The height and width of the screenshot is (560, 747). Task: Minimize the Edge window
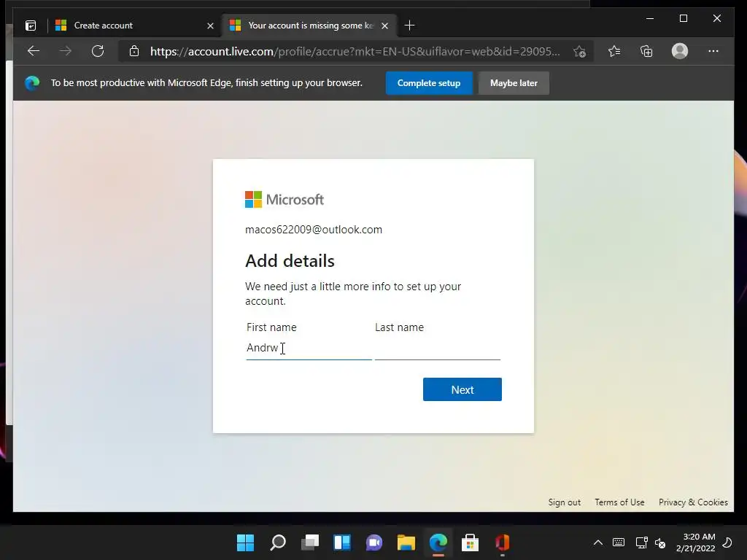point(650,18)
